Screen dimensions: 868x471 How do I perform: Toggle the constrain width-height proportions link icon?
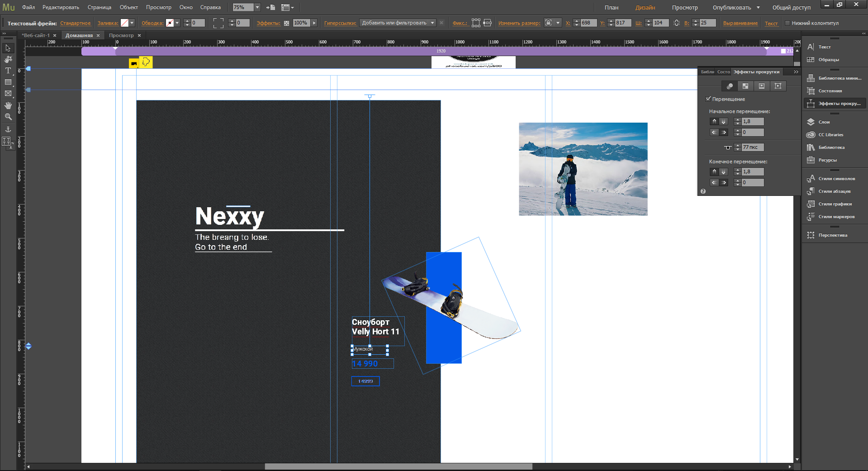click(x=677, y=23)
